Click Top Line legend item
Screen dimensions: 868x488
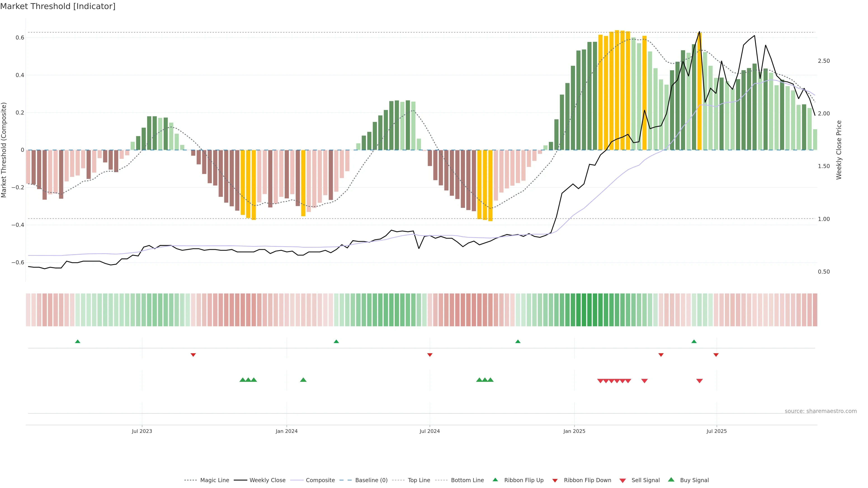(419, 480)
